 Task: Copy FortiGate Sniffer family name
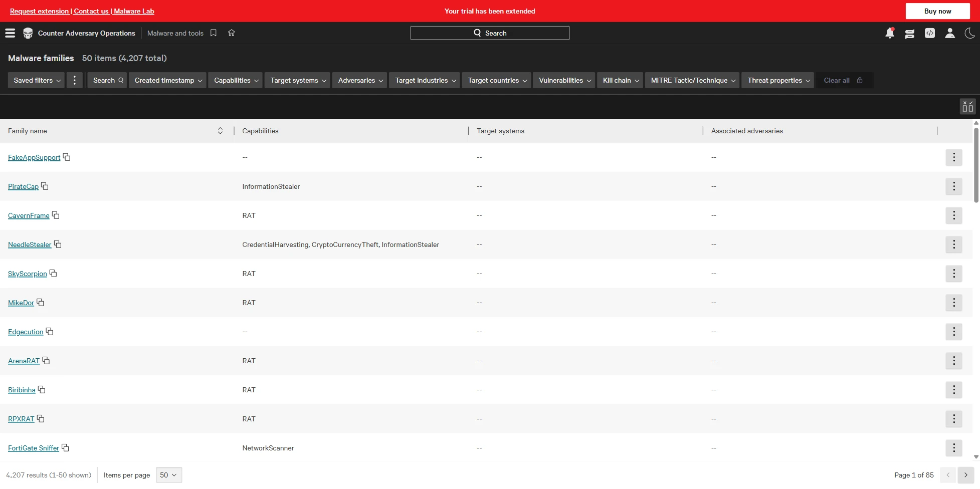(x=65, y=448)
